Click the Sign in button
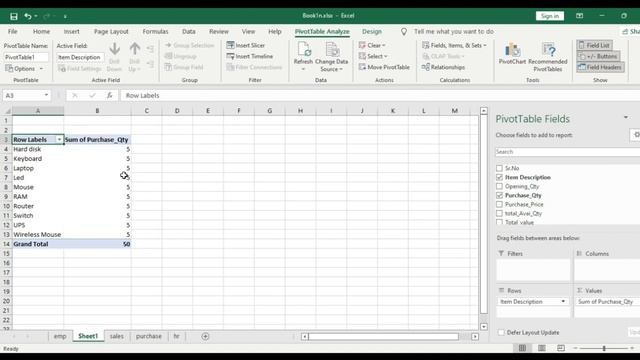640x360 pixels. click(x=550, y=16)
